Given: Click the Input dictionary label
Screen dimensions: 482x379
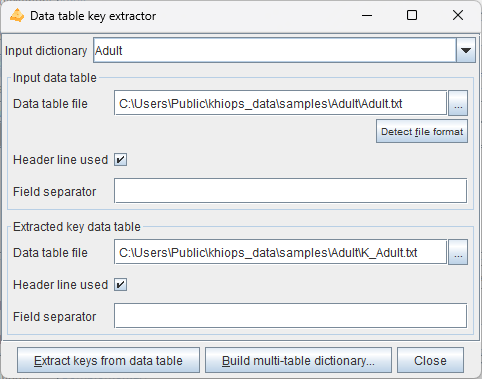Looking at the screenshot, I should click(x=46, y=51).
